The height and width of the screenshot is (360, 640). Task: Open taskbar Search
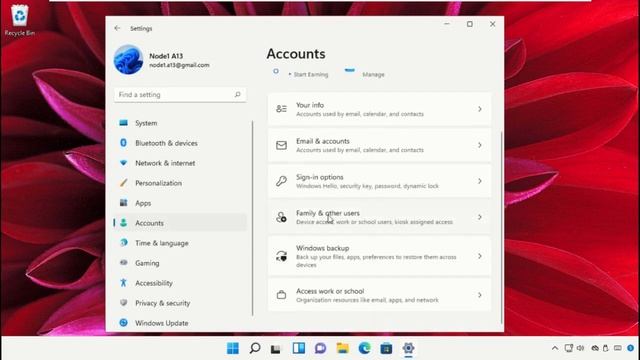255,348
